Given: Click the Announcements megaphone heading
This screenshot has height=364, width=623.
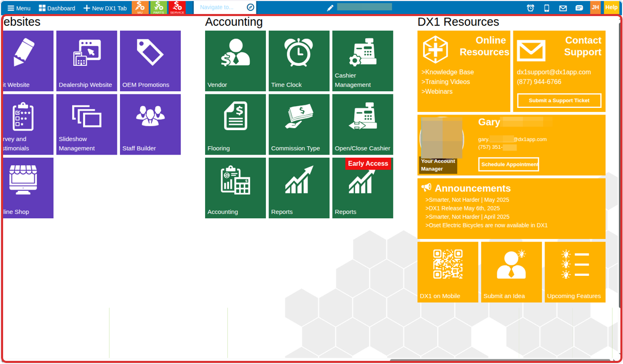Looking at the screenshot, I should (466, 188).
